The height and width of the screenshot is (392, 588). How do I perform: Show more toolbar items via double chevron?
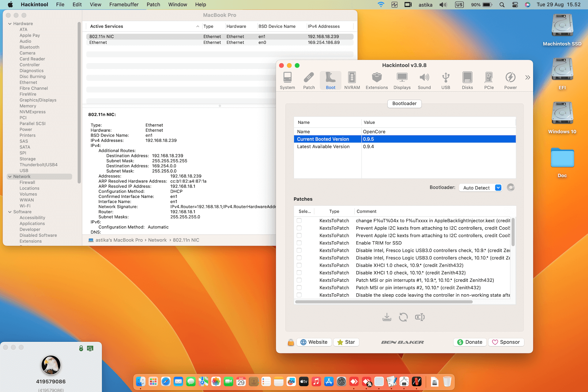click(x=527, y=77)
